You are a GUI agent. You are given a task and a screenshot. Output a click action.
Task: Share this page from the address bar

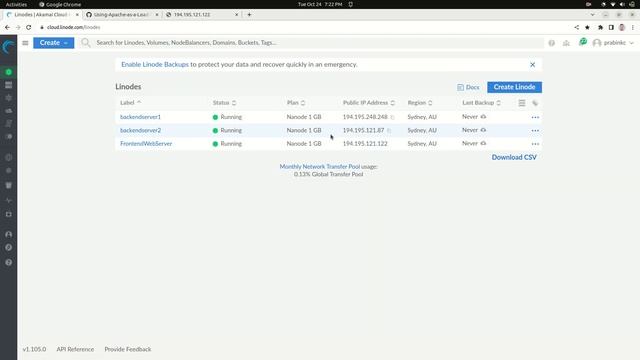[x=576, y=27]
